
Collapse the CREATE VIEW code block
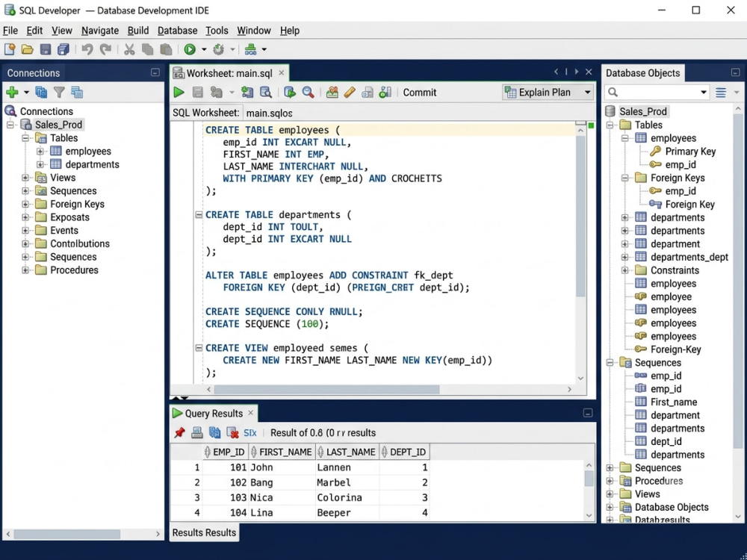199,348
